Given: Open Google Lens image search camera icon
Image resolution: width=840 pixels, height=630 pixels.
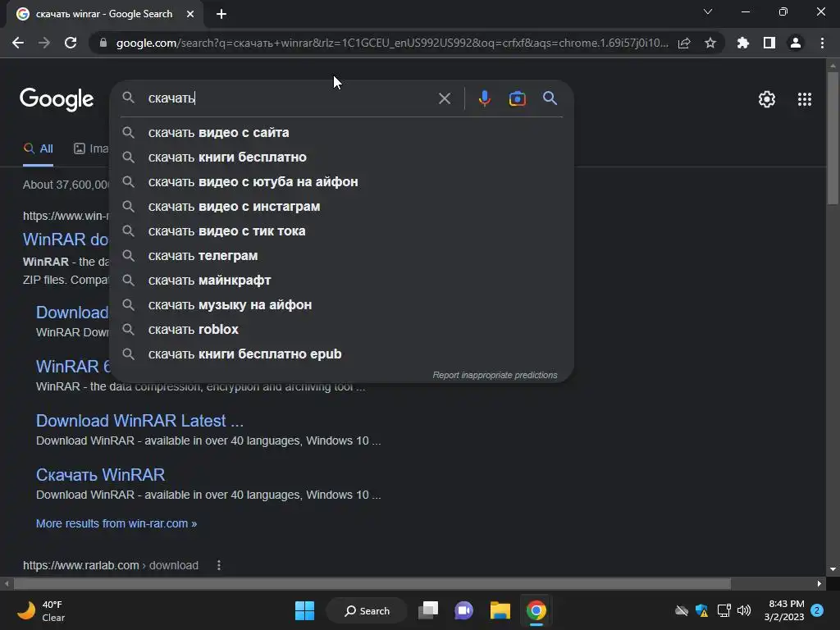Looking at the screenshot, I should (517, 98).
